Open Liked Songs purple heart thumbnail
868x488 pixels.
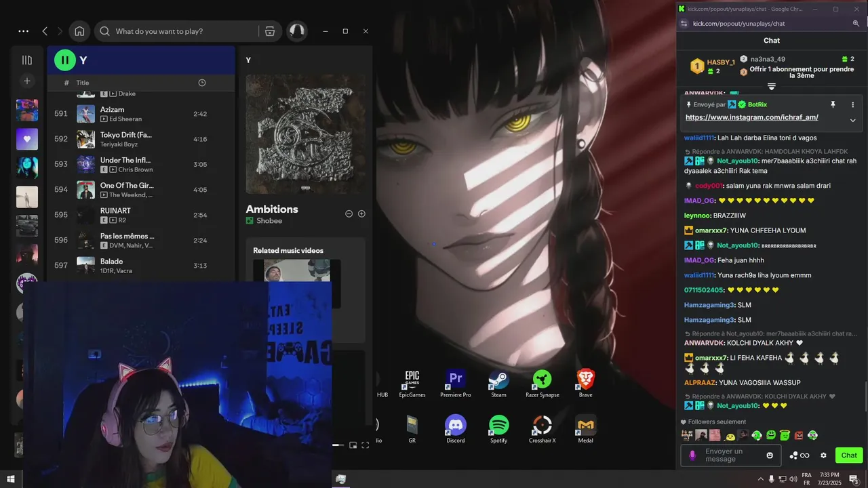pyautogui.click(x=27, y=139)
